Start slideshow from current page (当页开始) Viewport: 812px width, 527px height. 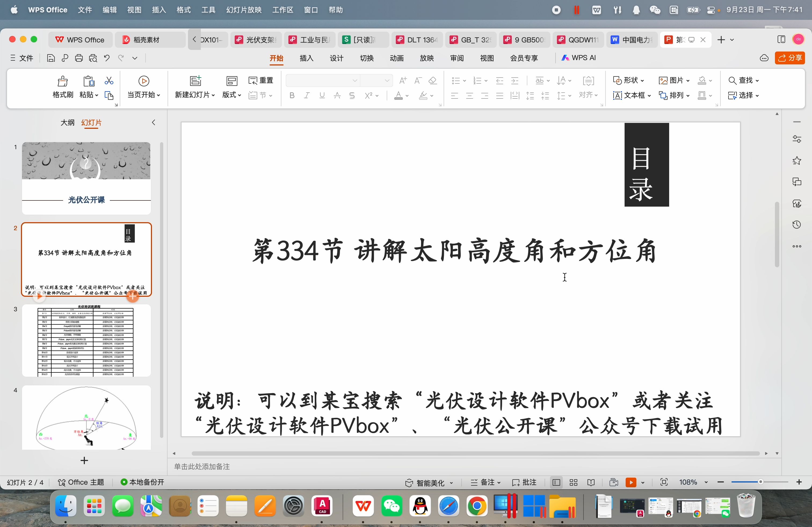pos(144,87)
